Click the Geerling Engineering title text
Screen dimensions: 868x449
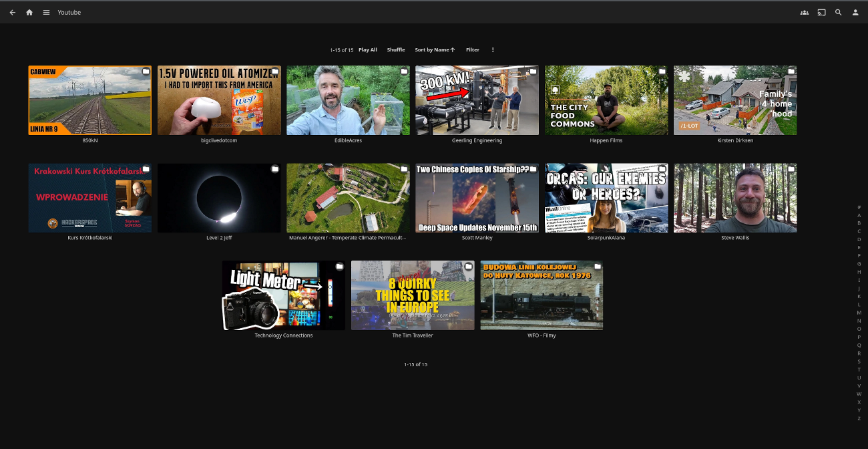(x=477, y=140)
